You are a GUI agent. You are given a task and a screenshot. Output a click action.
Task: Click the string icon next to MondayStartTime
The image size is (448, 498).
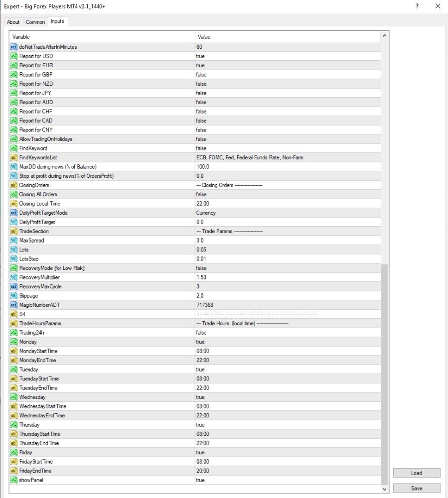[13, 351]
